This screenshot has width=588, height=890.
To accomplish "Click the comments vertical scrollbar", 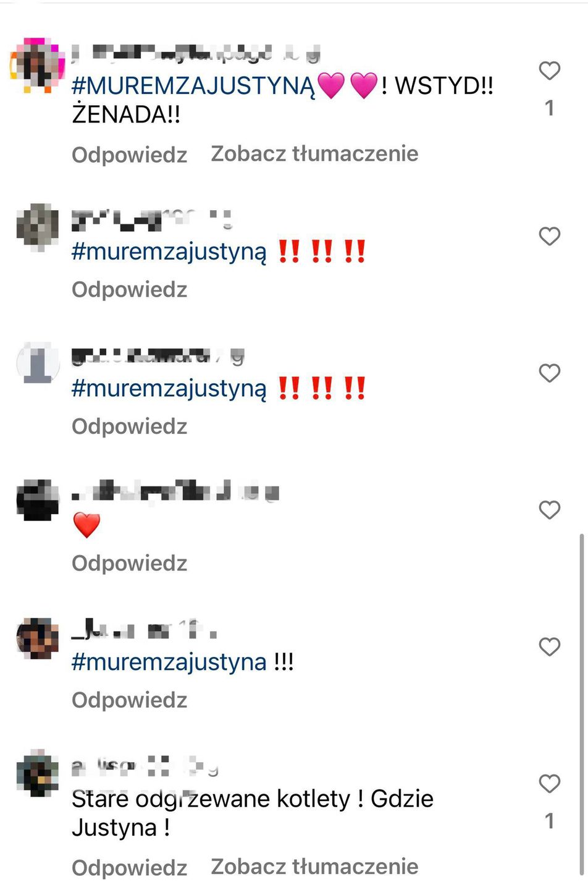I will [580, 705].
